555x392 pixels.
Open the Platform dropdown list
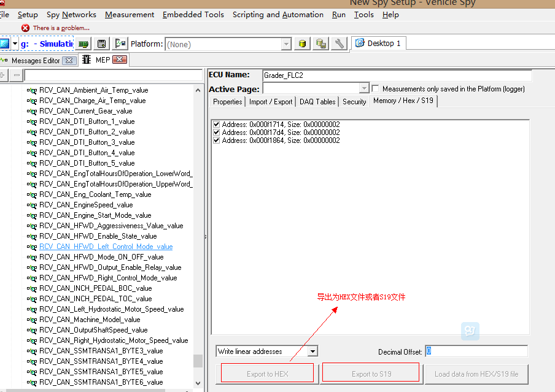coord(286,44)
